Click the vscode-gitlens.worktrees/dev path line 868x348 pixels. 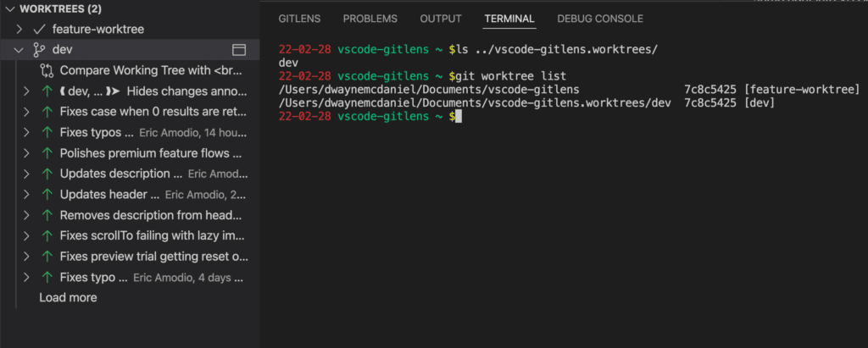[x=475, y=103]
